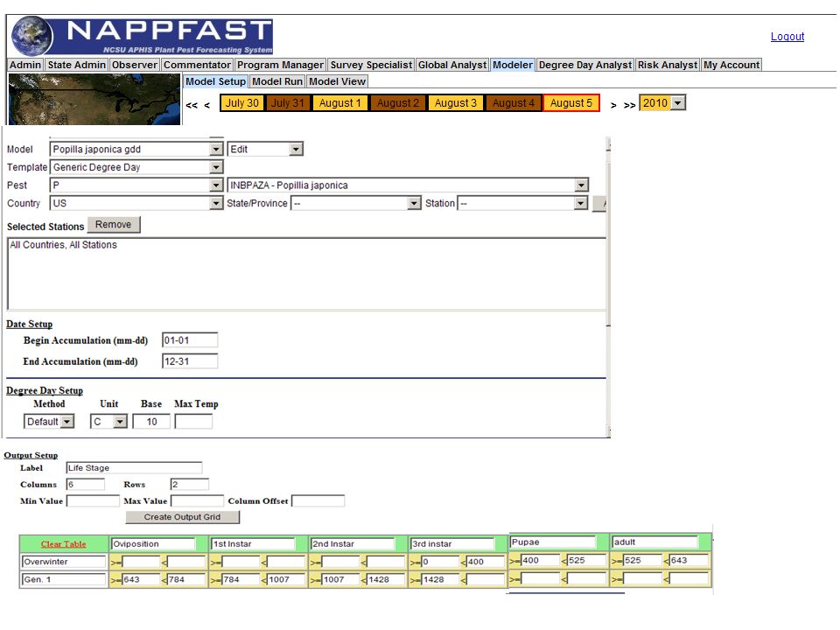Click the Base temperature field
Viewport: 840px width, 630px height.
[x=151, y=422]
